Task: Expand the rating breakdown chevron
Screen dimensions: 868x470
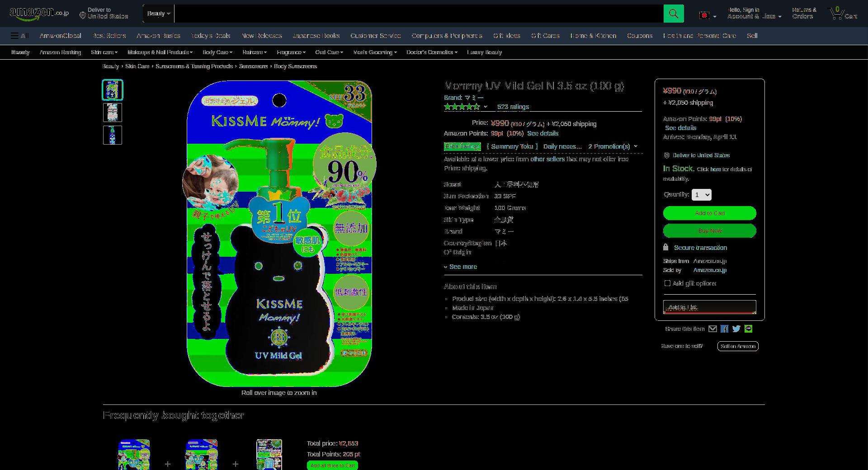Action: pyautogui.click(x=486, y=107)
